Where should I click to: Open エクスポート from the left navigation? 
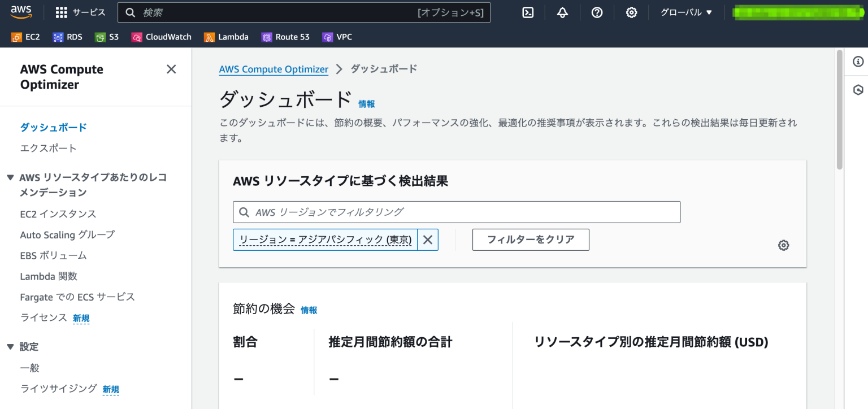pos(49,147)
